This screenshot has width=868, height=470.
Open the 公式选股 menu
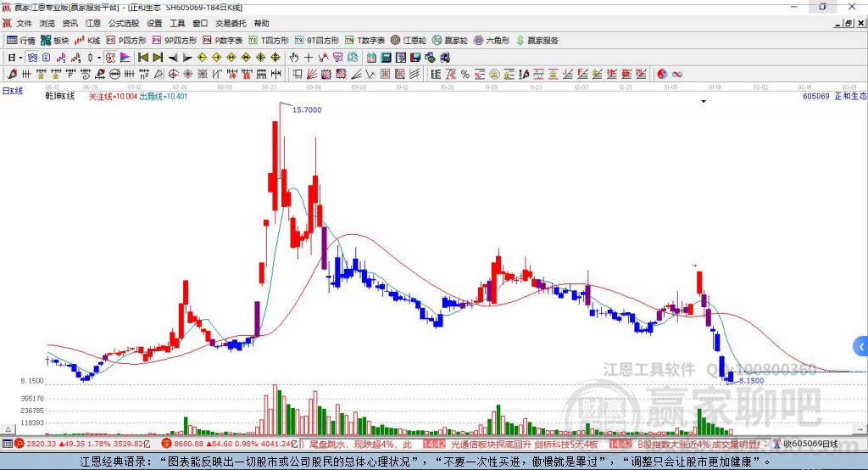124,23
